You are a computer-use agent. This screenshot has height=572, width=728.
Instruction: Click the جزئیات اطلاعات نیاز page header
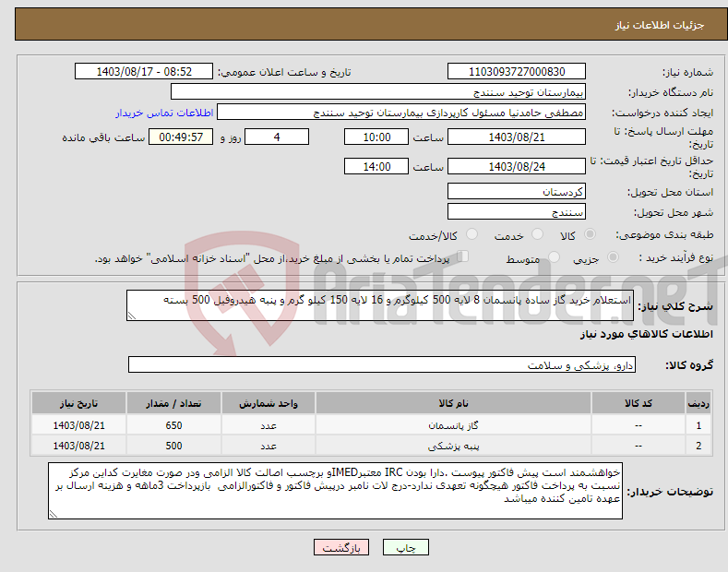[660, 25]
